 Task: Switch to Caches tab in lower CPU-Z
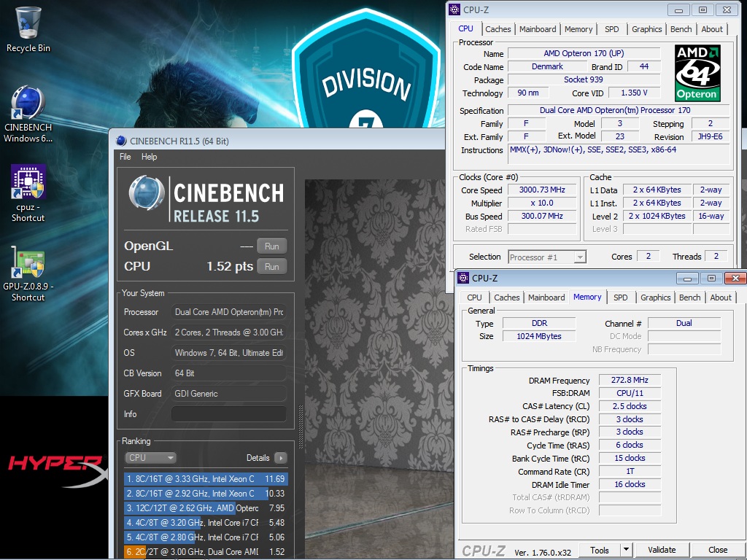(506, 297)
